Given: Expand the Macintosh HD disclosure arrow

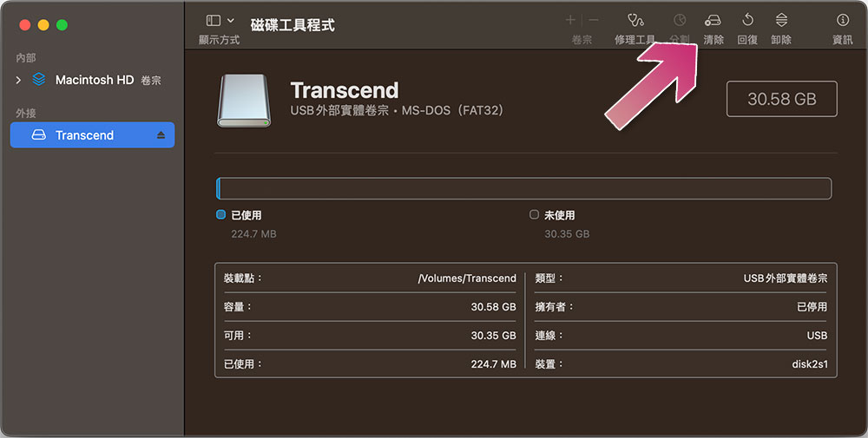Looking at the screenshot, I should 19,80.
